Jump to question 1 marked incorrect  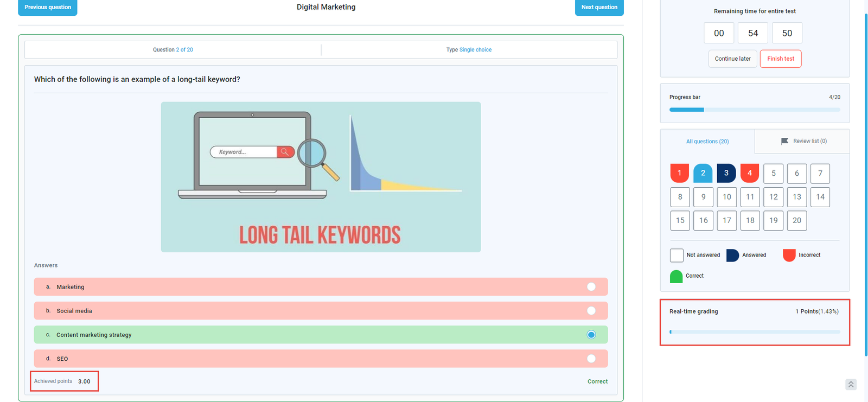point(679,173)
